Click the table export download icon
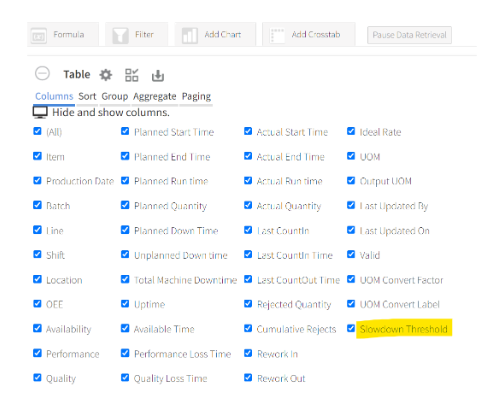490x396 pixels. pos(158,75)
